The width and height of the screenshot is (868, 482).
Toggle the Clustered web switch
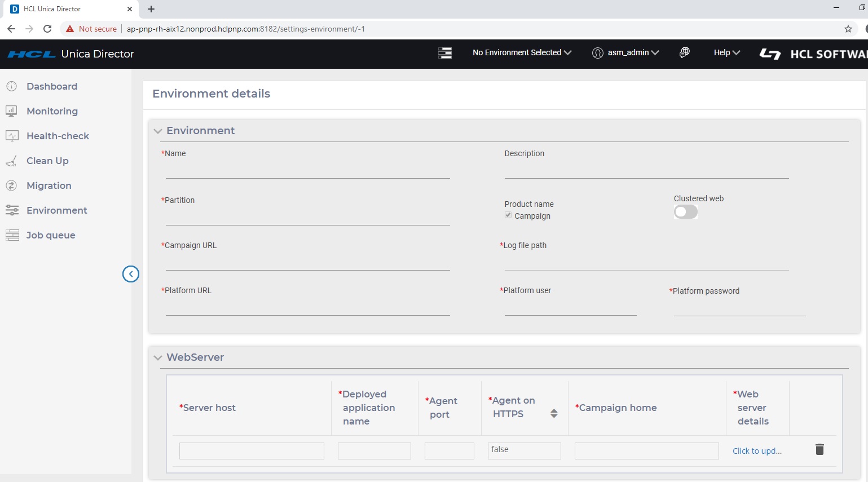coord(685,212)
